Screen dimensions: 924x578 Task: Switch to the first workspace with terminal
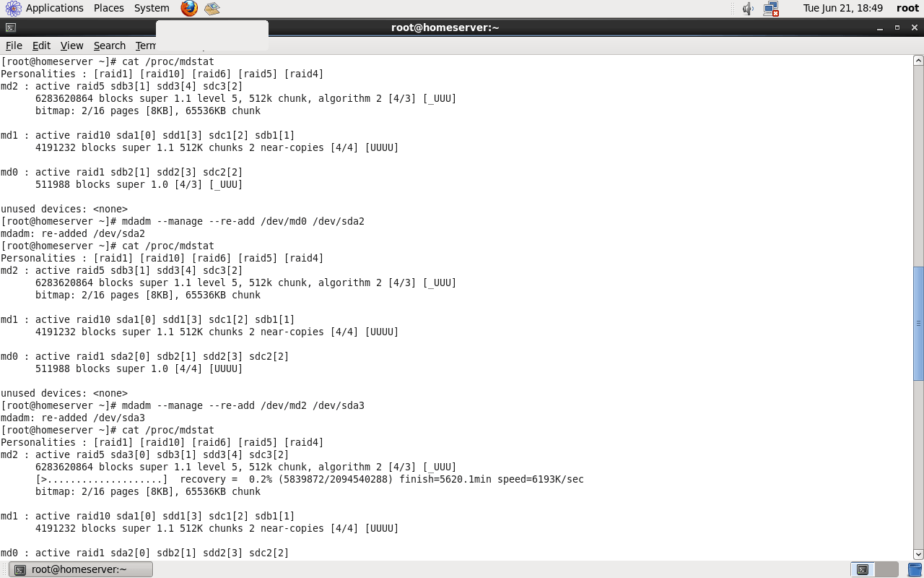coord(863,569)
